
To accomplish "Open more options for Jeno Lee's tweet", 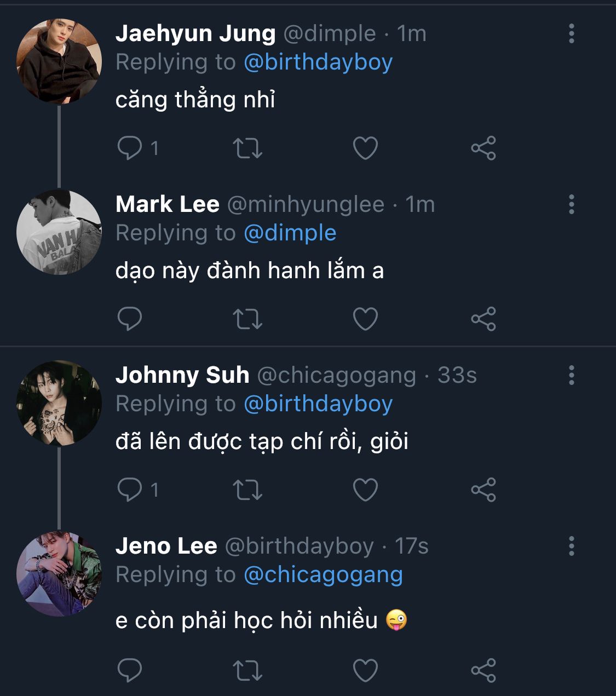I will click(x=572, y=547).
